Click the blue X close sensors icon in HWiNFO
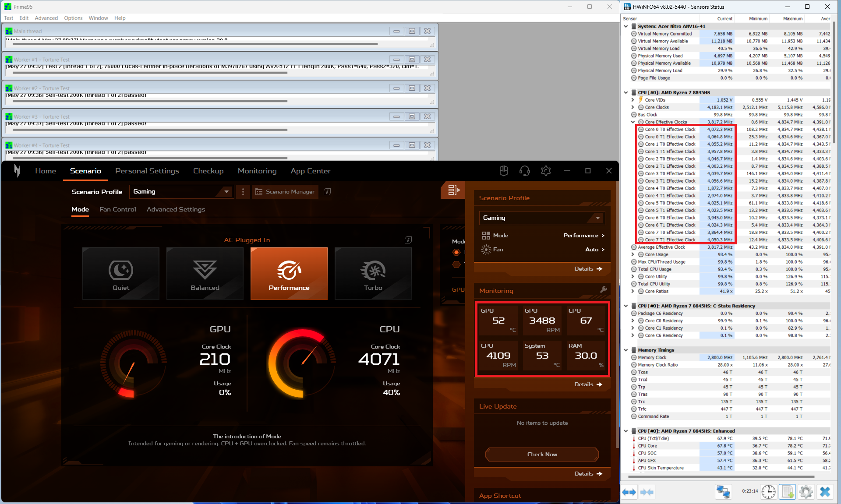 (x=825, y=492)
